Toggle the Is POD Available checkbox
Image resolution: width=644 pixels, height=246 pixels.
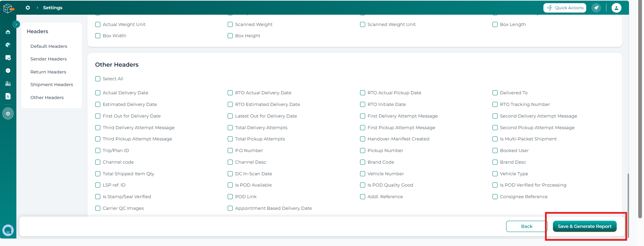[x=230, y=185]
